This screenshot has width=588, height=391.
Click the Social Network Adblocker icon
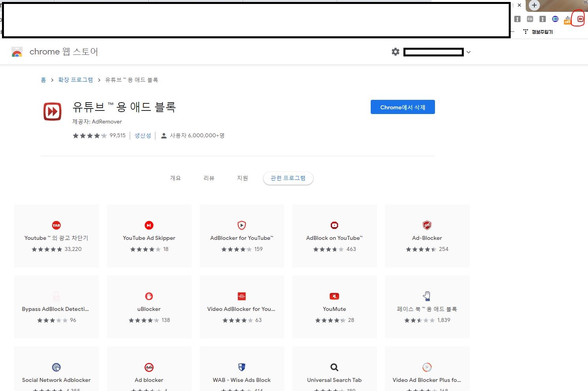[x=56, y=367]
